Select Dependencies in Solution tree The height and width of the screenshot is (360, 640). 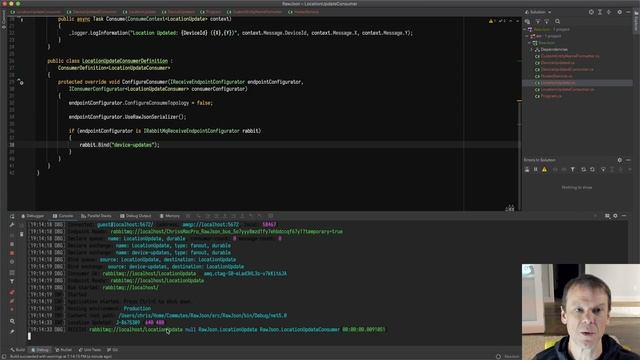coord(554,49)
